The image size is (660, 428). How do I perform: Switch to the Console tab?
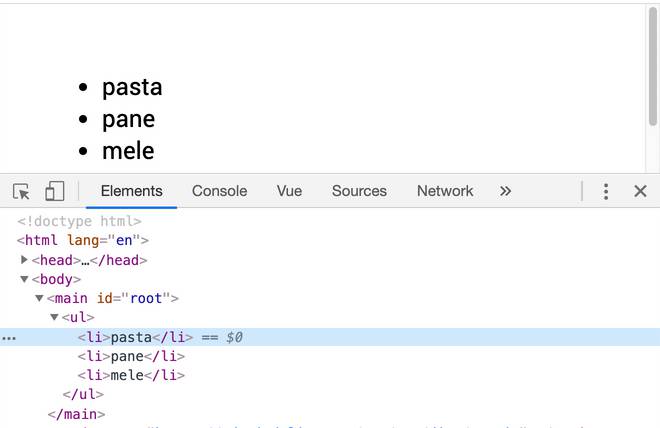pos(219,191)
